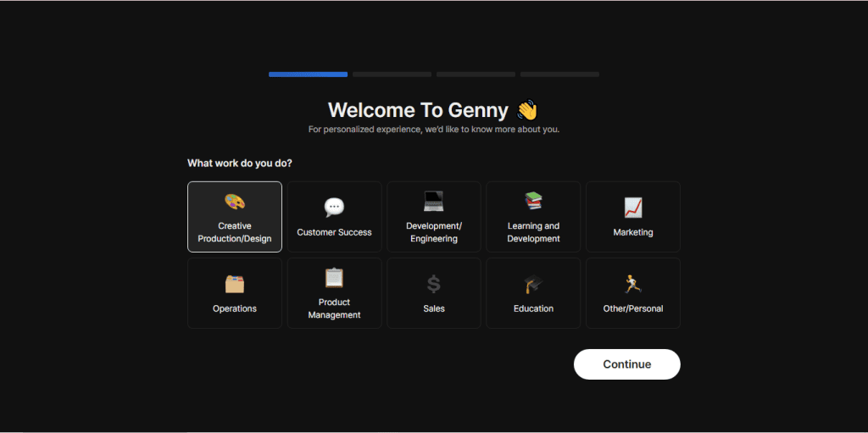This screenshot has height=433, width=868.
Task: Click the personalized experience subtitle text
Action: coord(433,130)
